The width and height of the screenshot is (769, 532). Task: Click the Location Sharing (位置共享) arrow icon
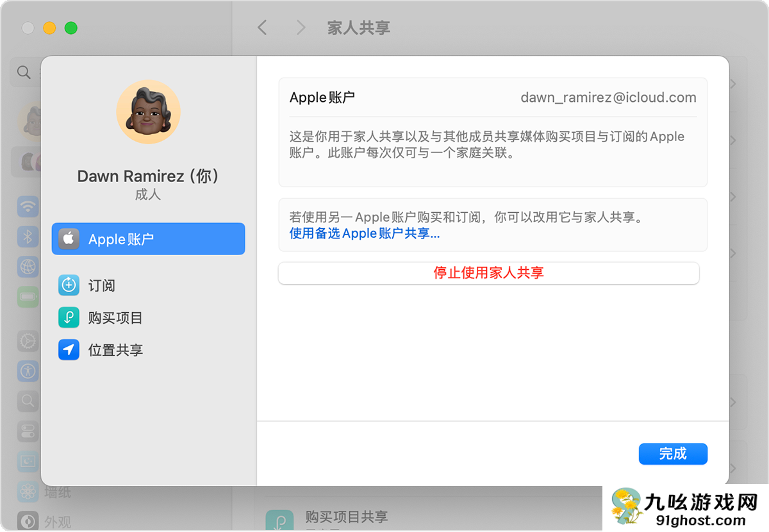(x=69, y=350)
